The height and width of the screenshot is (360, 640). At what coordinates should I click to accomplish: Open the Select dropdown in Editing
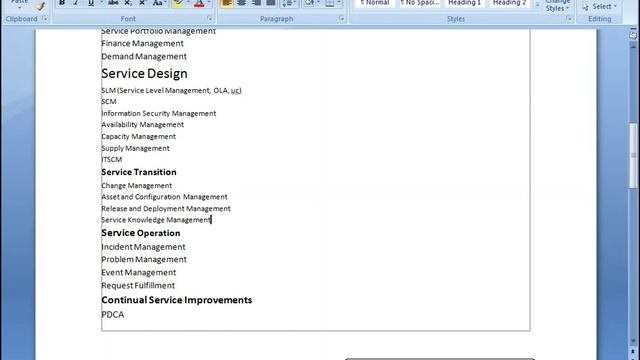[x=601, y=7]
